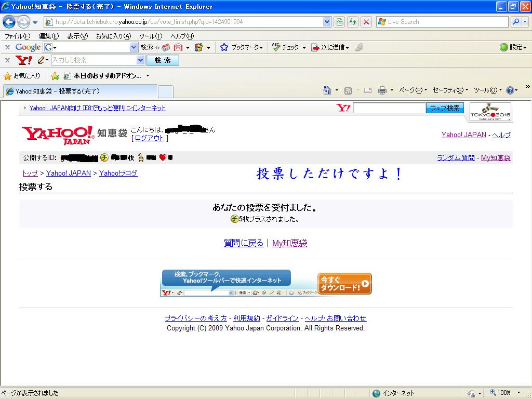Viewport: 532px width, 399px height.
Task: Click the Live Search magnifier button
Action: click(x=516, y=22)
